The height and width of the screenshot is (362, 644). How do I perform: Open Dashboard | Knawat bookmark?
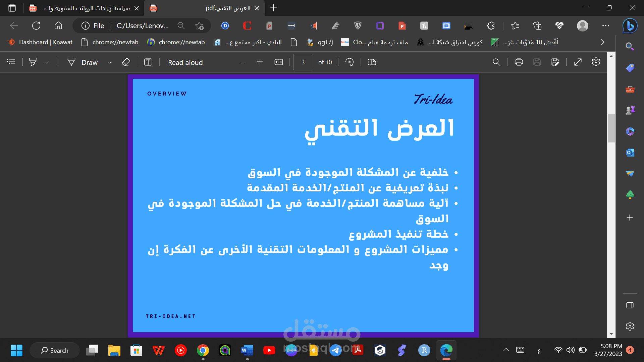point(40,42)
